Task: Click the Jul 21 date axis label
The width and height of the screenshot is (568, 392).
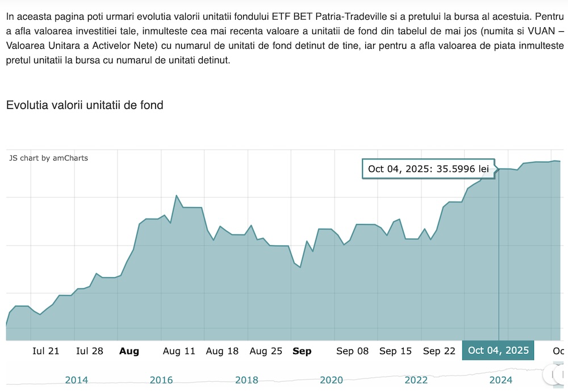Action: point(46,351)
